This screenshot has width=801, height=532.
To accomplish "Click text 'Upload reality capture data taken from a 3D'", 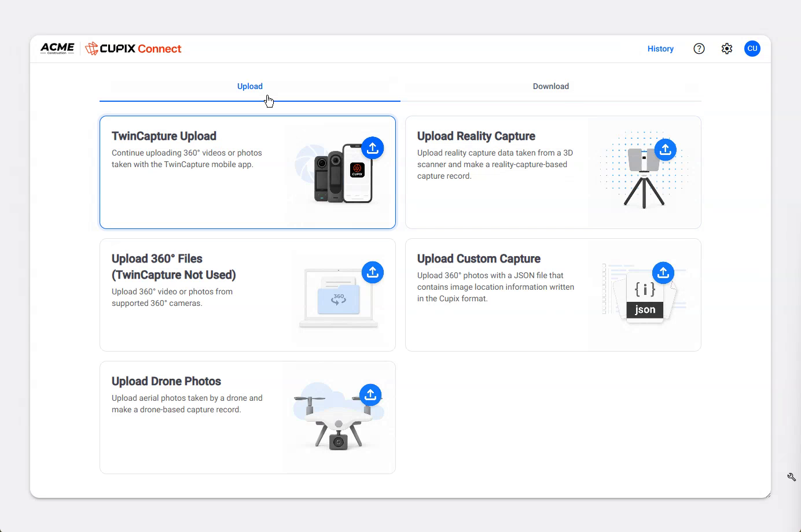I will pos(495,153).
